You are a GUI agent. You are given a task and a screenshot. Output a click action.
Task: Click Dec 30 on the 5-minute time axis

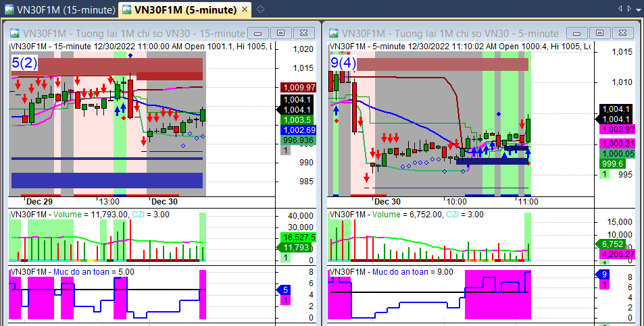tap(387, 202)
